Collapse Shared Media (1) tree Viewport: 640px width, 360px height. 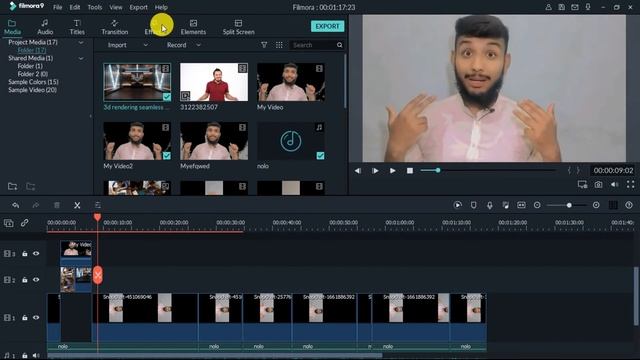click(x=81, y=58)
